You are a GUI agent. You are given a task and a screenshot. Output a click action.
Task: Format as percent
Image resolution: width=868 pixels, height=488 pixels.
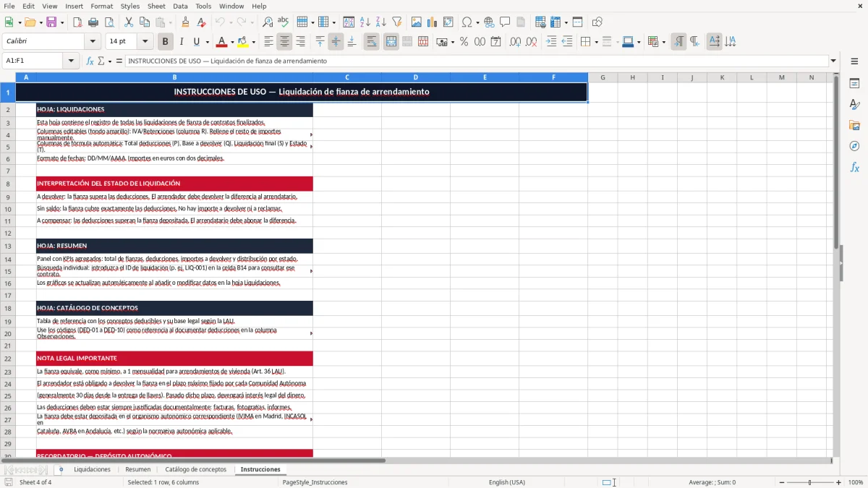pyautogui.click(x=464, y=42)
